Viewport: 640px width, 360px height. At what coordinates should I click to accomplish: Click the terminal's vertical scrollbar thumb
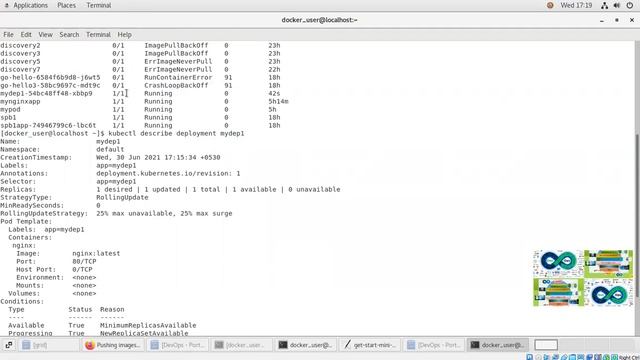(637, 215)
